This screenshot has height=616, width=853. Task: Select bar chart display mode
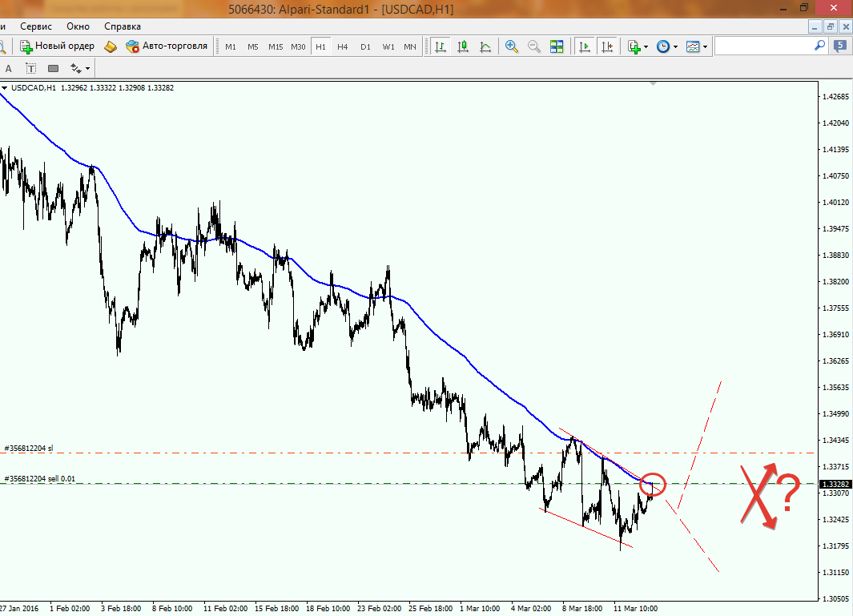[440, 46]
